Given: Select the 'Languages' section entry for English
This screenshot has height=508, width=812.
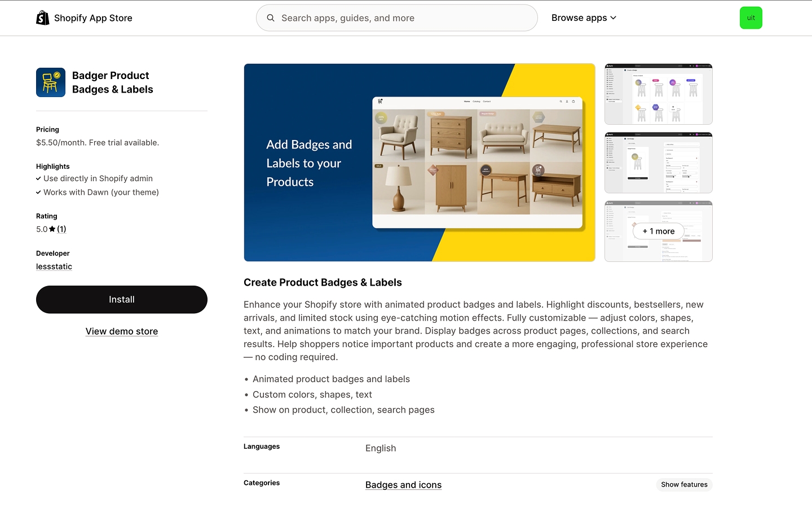Looking at the screenshot, I should [x=381, y=448].
